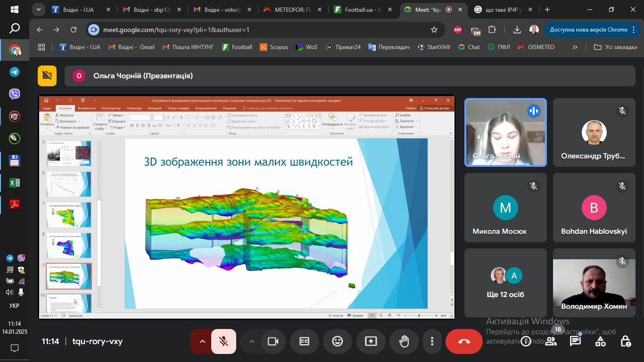
Task: Open the host controls lock icon
Action: click(x=625, y=341)
